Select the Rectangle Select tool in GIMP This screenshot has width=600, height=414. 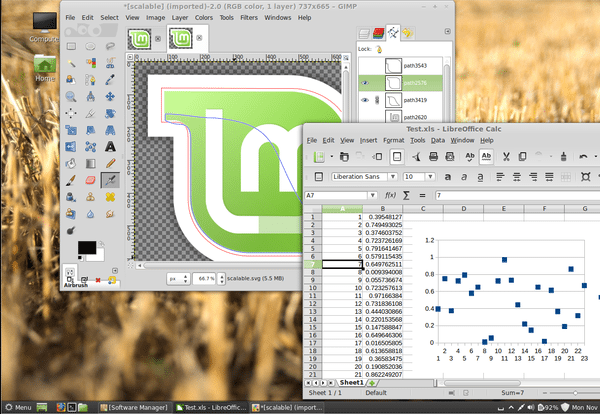click(71, 47)
